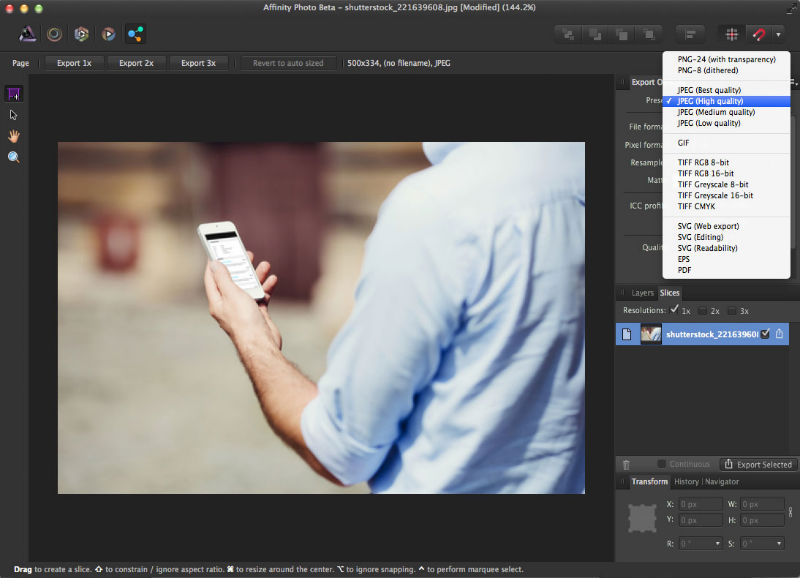Enable the 3x resolution checkbox
Image resolution: width=800 pixels, height=578 pixels.
[x=732, y=311]
